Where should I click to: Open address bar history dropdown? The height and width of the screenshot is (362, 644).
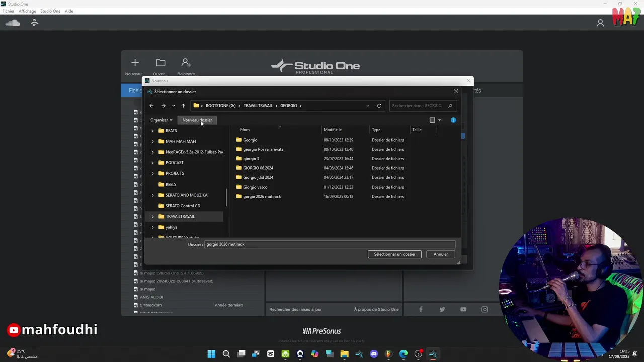(368, 106)
